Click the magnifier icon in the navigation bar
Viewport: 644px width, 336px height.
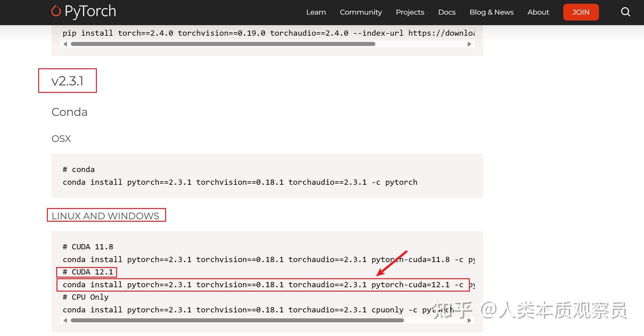pyautogui.click(x=625, y=12)
